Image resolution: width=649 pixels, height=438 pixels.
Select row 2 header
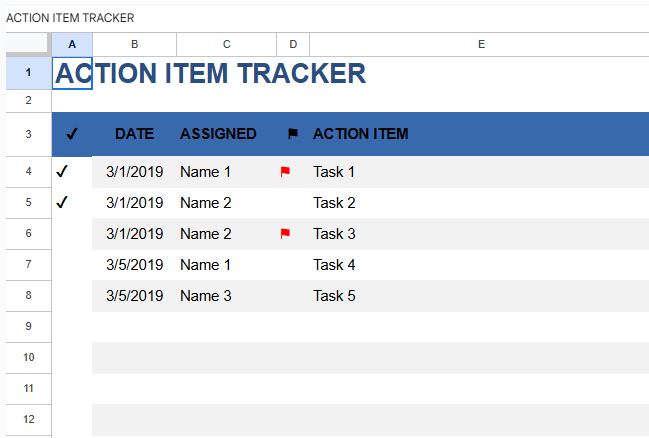coord(28,100)
